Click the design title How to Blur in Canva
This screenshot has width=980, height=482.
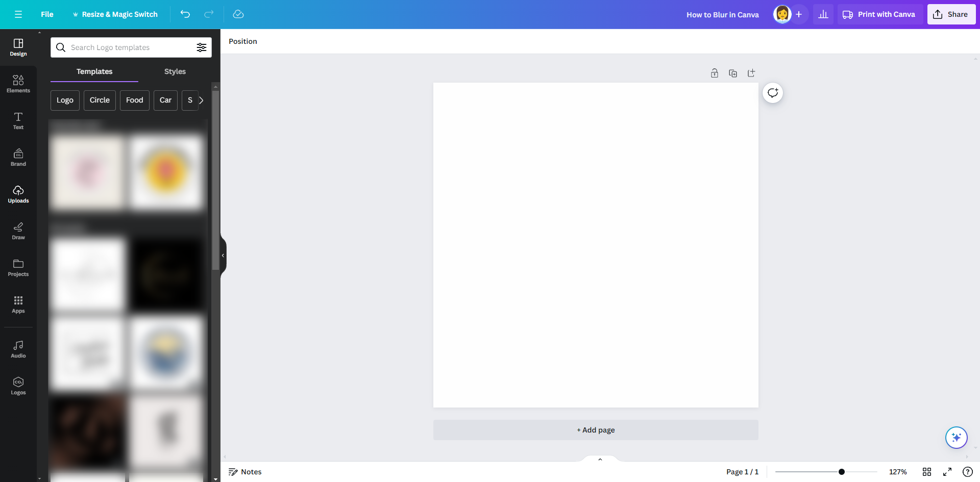pos(723,15)
